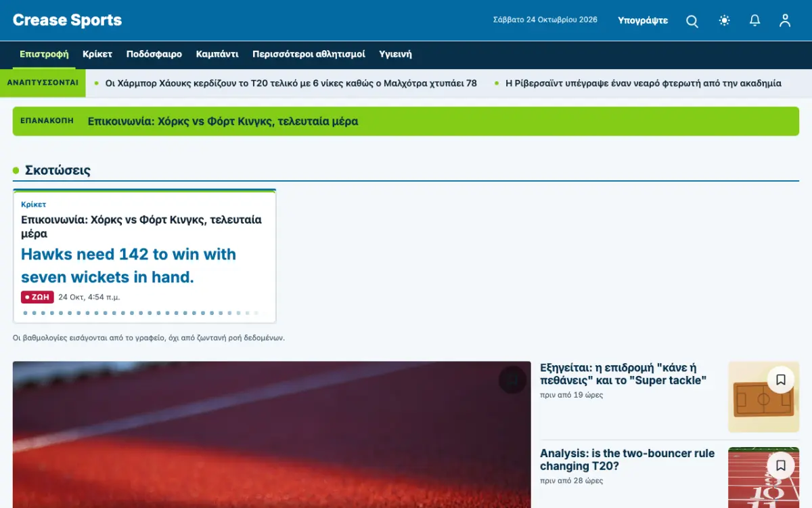Open ticker headline about Χάρμπορ Χάουκς T20 final
Image resolution: width=812 pixels, height=508 pixels.
click(x=291, y=83)
